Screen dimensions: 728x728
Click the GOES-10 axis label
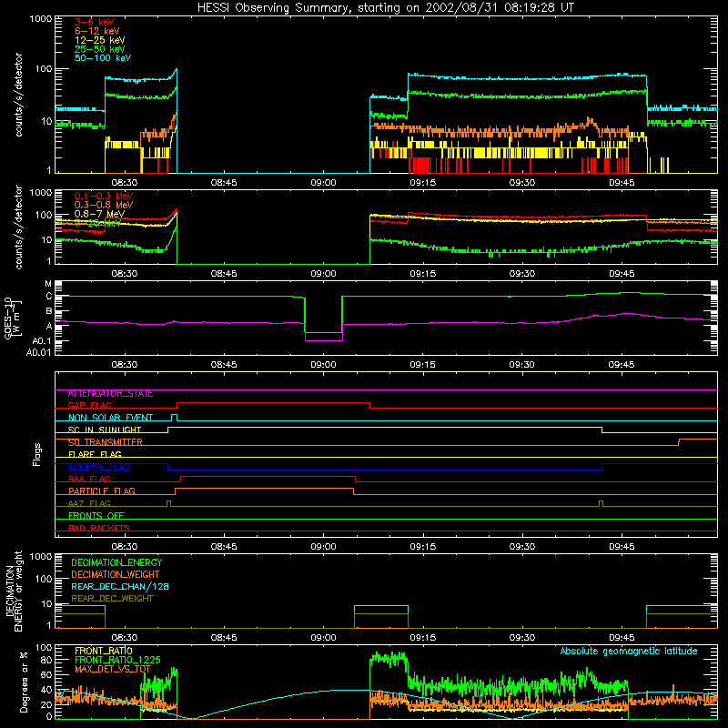(x=13, y=318)
